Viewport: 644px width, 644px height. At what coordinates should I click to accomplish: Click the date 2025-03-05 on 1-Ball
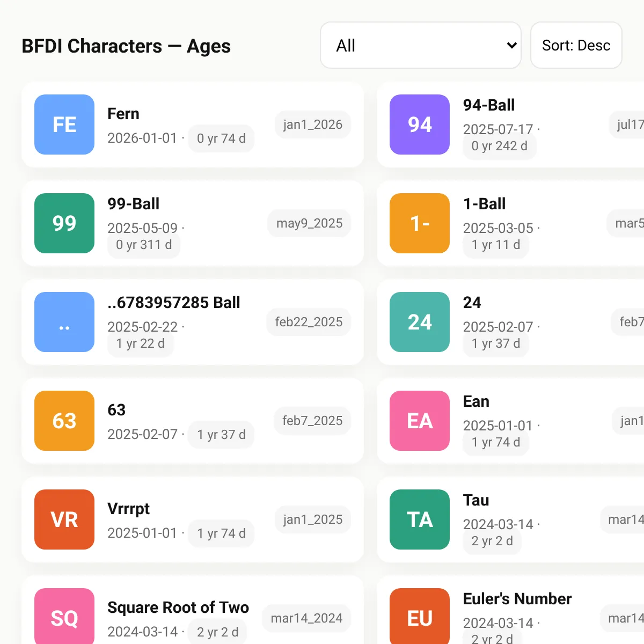click(498, 228)
